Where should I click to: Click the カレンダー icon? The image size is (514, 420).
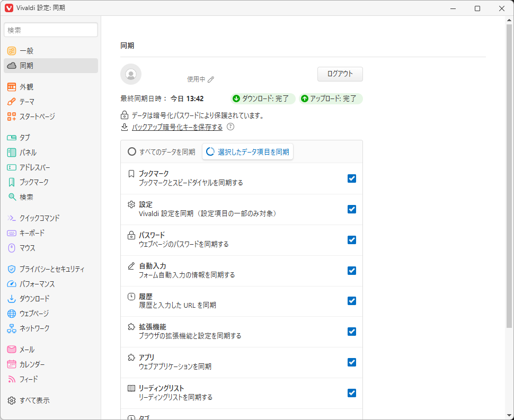click(12, 364)
